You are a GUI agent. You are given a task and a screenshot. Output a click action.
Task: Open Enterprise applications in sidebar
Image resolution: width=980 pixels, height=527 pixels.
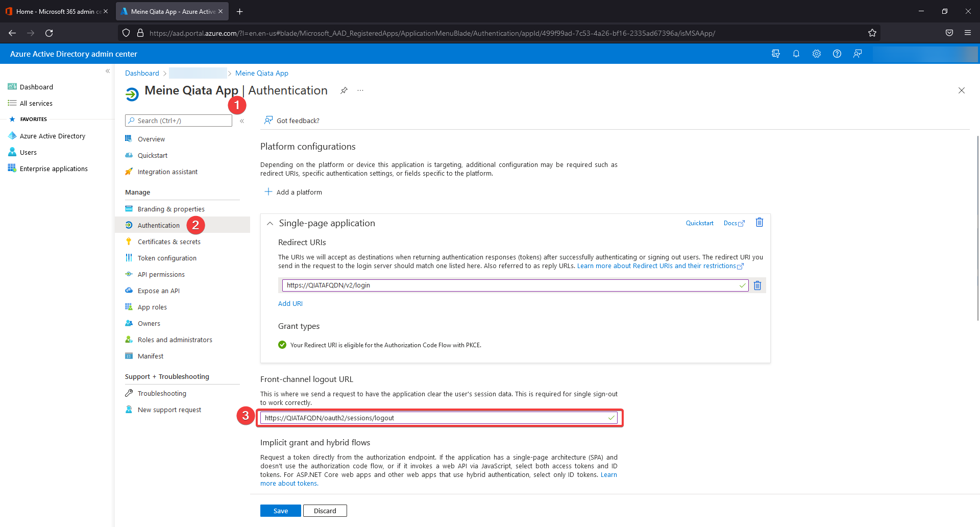pyautogui.click(x=54, y=168)
